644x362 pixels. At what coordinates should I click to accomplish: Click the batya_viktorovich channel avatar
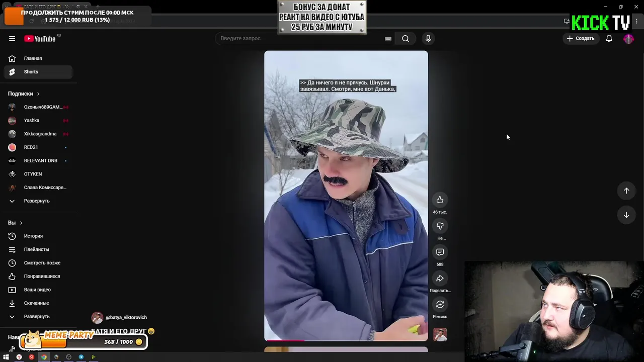coord(97,318)
